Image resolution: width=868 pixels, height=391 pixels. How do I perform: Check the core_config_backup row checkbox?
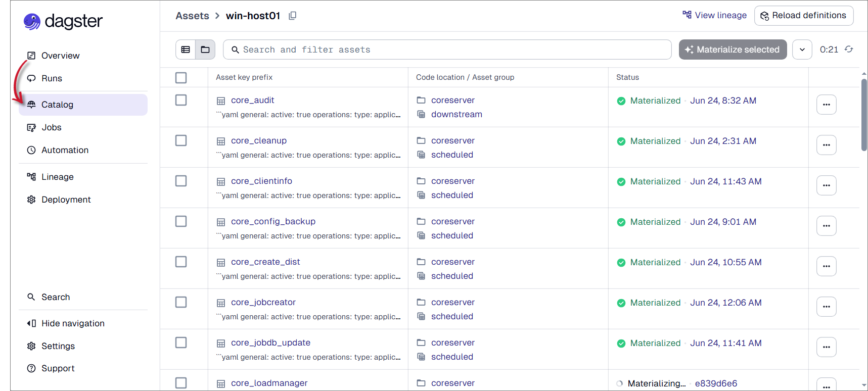click(181, 221)
